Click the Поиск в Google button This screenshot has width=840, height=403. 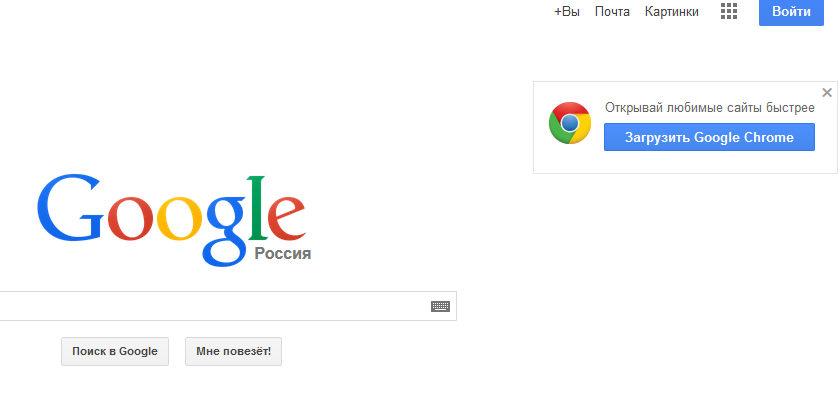pos(115,352)
